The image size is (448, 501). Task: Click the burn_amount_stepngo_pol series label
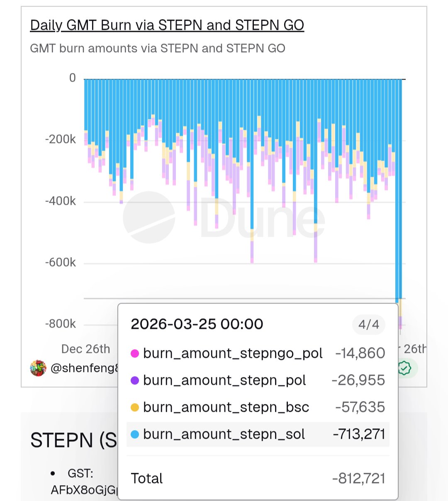233,353
